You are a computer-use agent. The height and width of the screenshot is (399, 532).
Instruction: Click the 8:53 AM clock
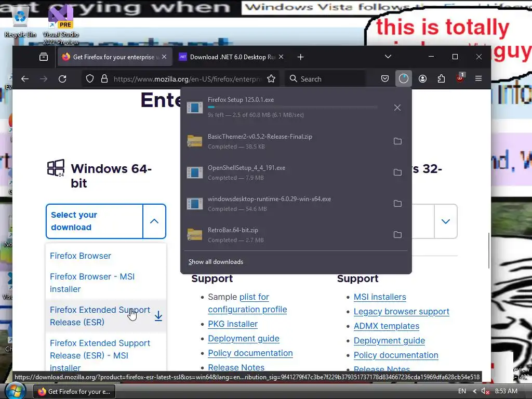[x=506, y=391]
